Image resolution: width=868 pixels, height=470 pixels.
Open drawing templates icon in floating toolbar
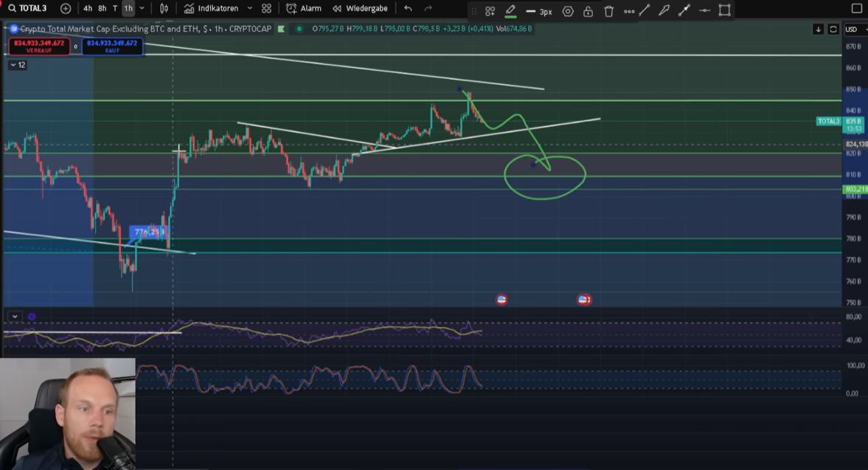click(490, 11)
